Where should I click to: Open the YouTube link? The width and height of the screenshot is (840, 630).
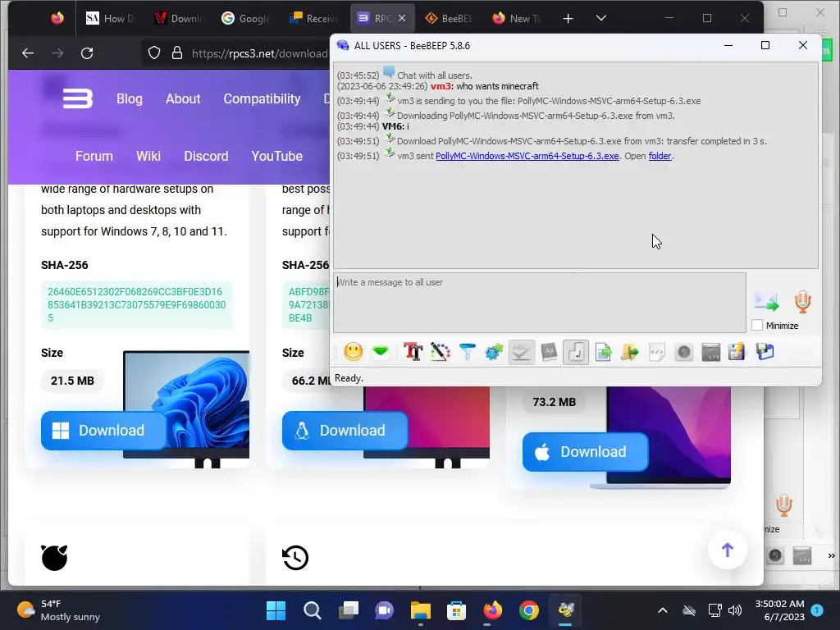(277, 156)
